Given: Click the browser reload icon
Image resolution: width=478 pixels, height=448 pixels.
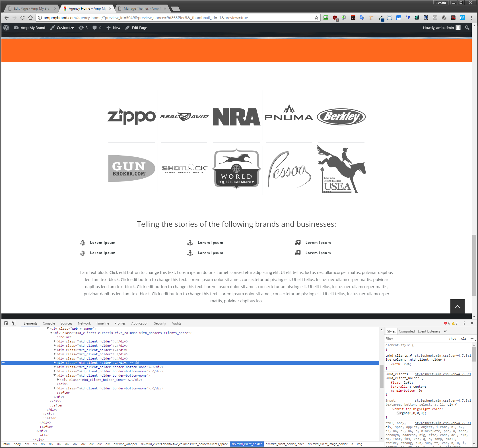Looking at the screenshot, I should point(22,18).
